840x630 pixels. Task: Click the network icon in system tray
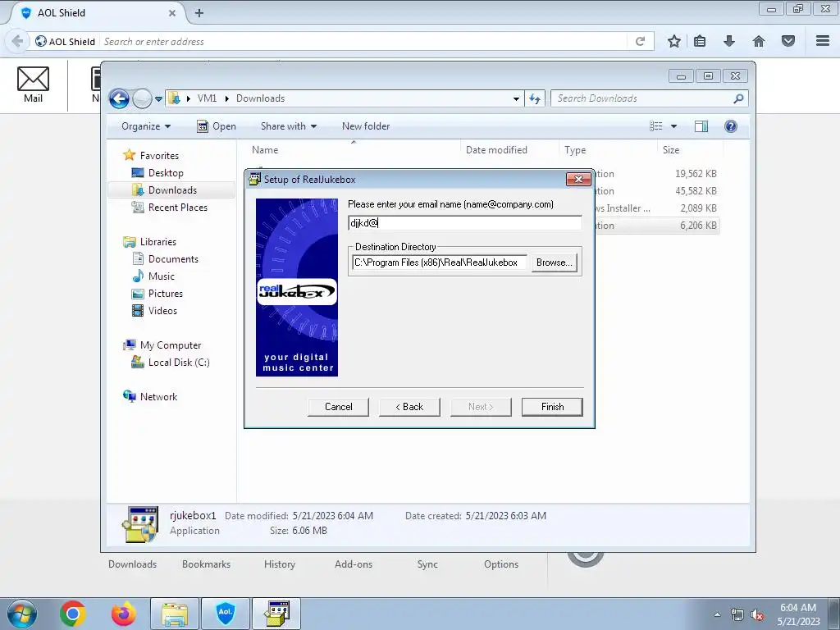[737, 615]
